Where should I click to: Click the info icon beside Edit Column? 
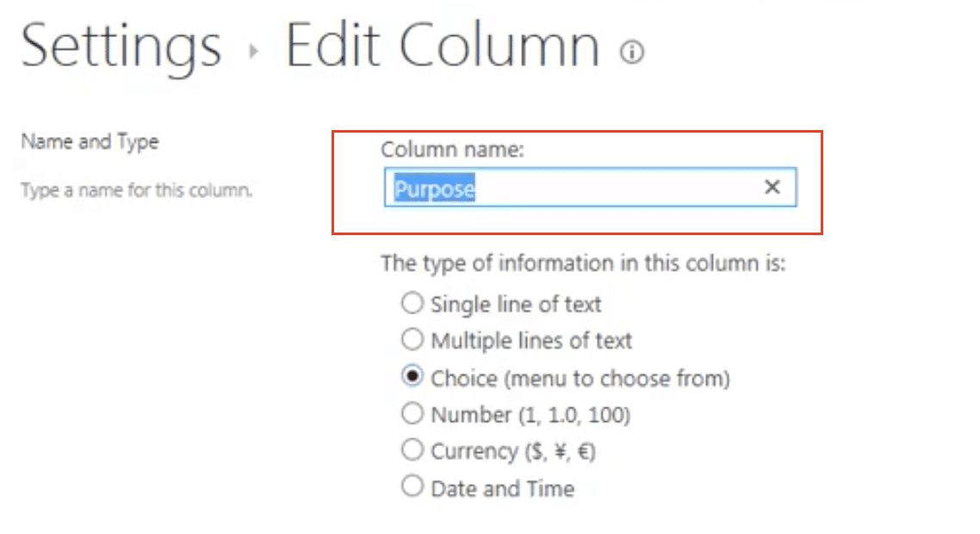(631, 52)
